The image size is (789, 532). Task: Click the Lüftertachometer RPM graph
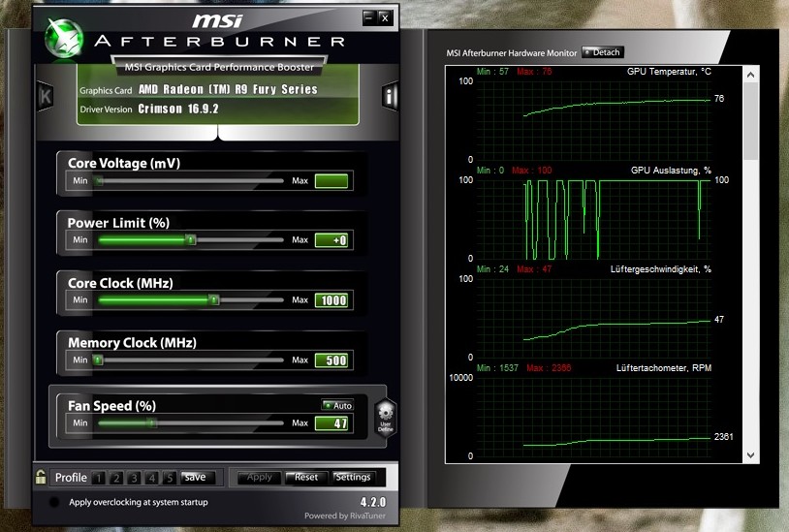[593, 417]
